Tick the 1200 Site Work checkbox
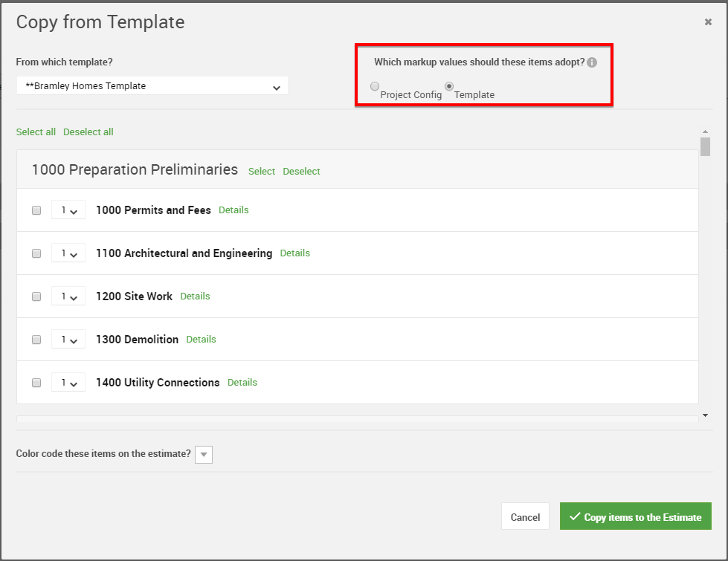Screen dimensions: 728x561 point(36,296)
